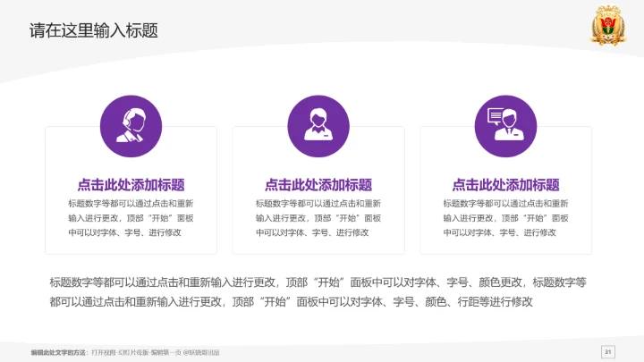The image size is (644, 362).
Task: Click the description text in the speech bubble card
Action: pyautogui.click(x=505, y=218)
